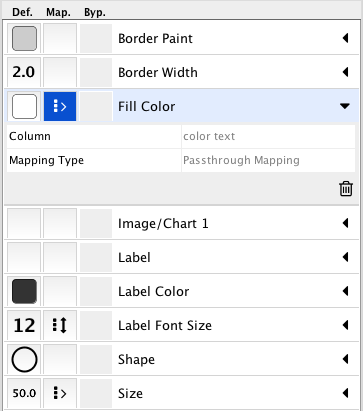Viewport: 363px width, 411px height.
Task: Select Mapping Type Passthrough Mapping field
Action: tap(268, 160)
